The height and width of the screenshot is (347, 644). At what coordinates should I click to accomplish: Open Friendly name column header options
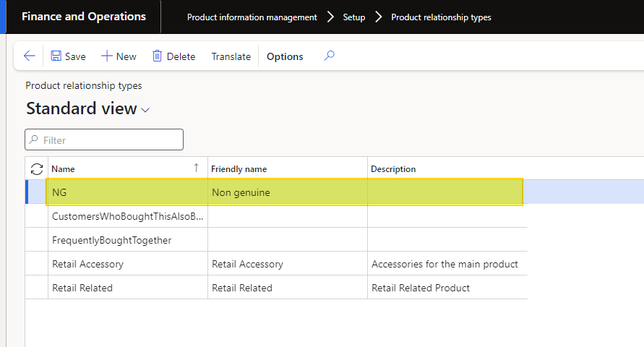coord(239,169)
